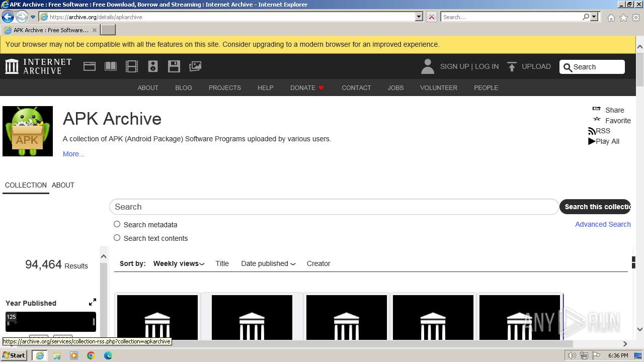The image size is (644, 362).
Task: Stop loading with the red X button
Action: 432,17
